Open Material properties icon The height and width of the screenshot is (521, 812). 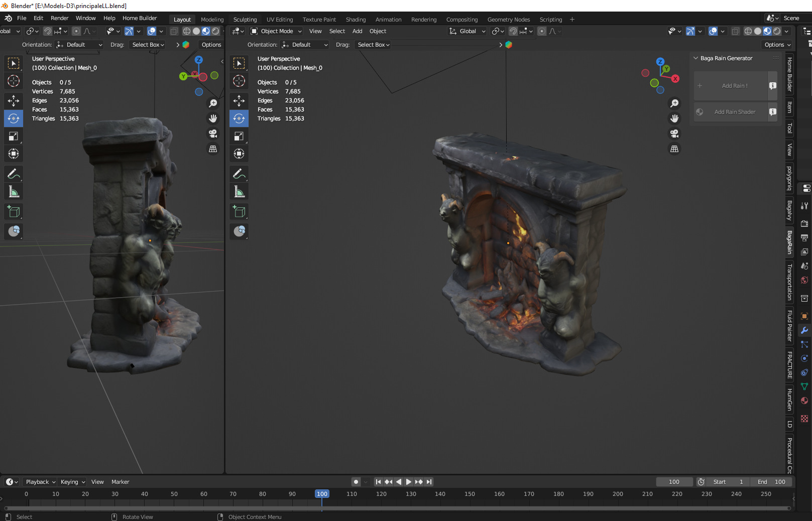(804, 401)
